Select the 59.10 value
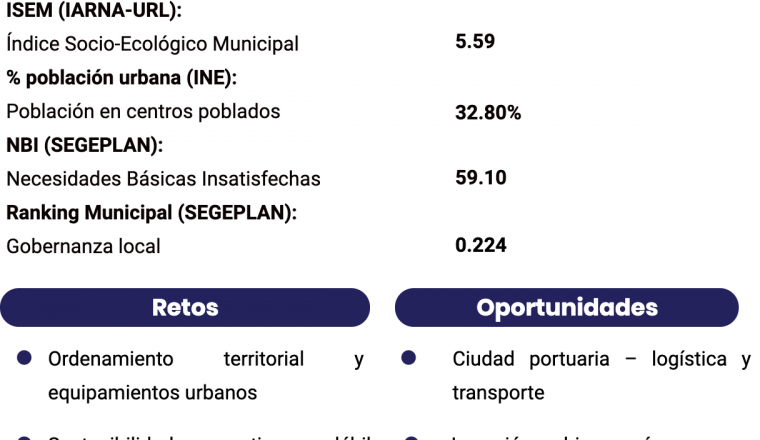Viewport: 760px width, 440px height. click(481, 178)
